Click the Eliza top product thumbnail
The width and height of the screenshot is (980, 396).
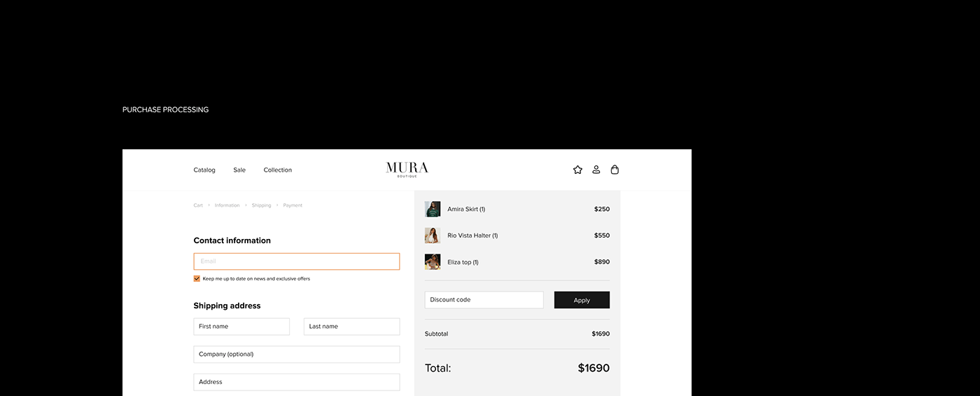433,262
